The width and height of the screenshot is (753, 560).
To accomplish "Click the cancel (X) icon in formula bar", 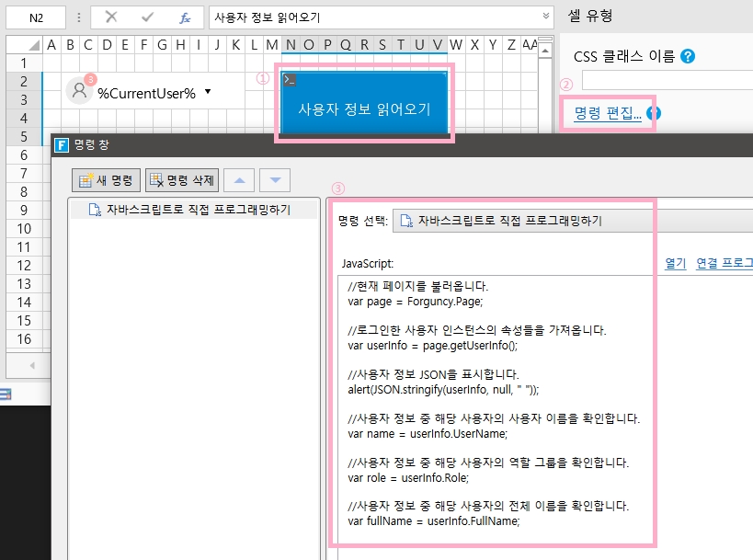I will pyautogui.click(x=111, y=17).
